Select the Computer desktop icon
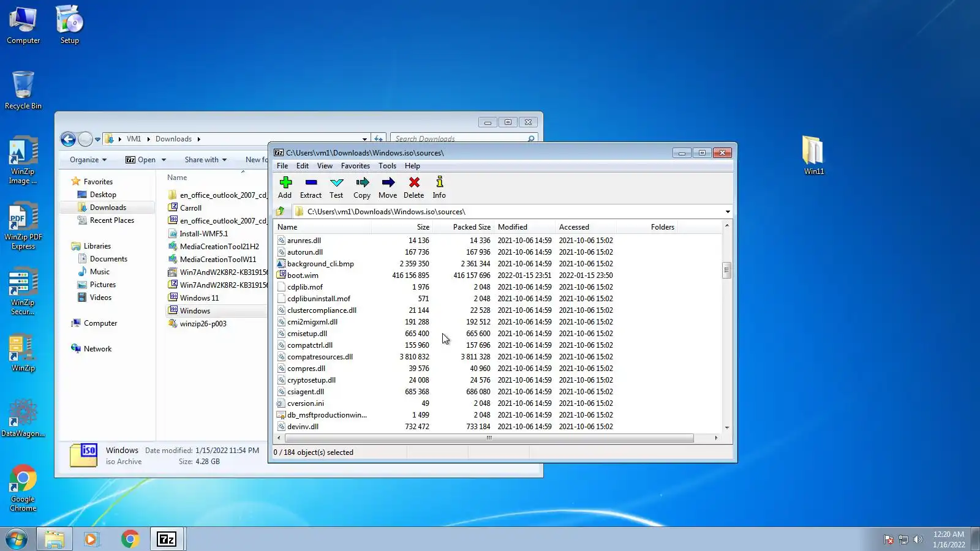 [x=23, y=25]
